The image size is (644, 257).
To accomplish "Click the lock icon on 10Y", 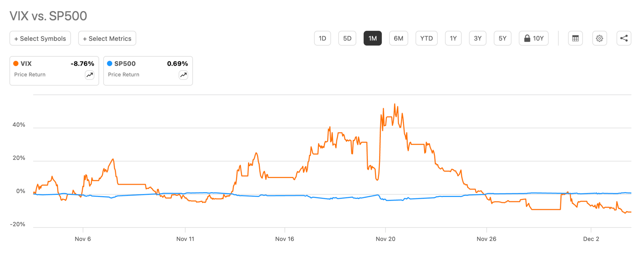I will (x=527, y=38).
